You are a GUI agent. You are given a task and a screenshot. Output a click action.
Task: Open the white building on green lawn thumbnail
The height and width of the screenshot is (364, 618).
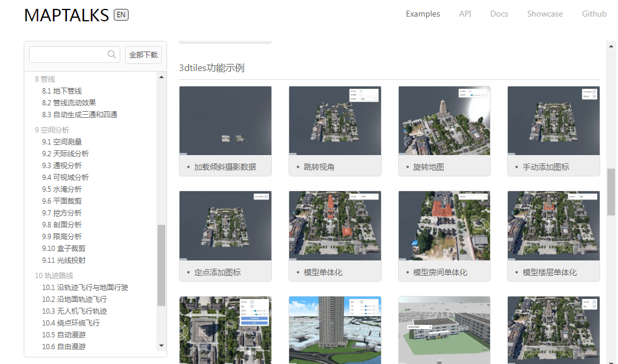[x=444, y=330]
